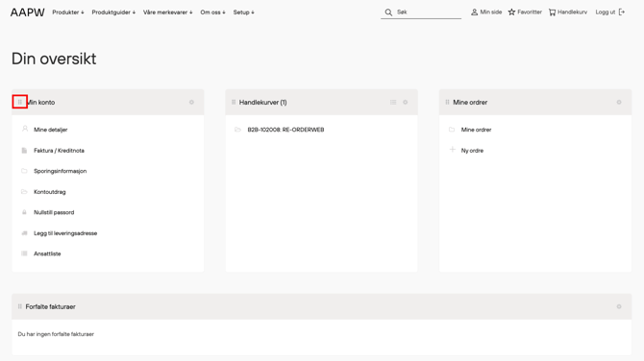644x361 pixels.
Task: Open the Produkter dropdown menu
Action: click(x=68, y=12)
